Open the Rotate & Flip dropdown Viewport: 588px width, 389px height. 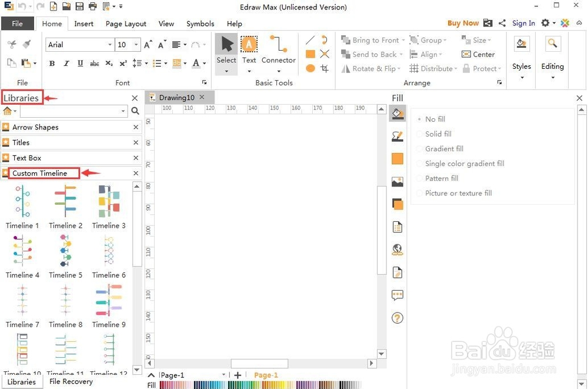[x=399, y=69]
